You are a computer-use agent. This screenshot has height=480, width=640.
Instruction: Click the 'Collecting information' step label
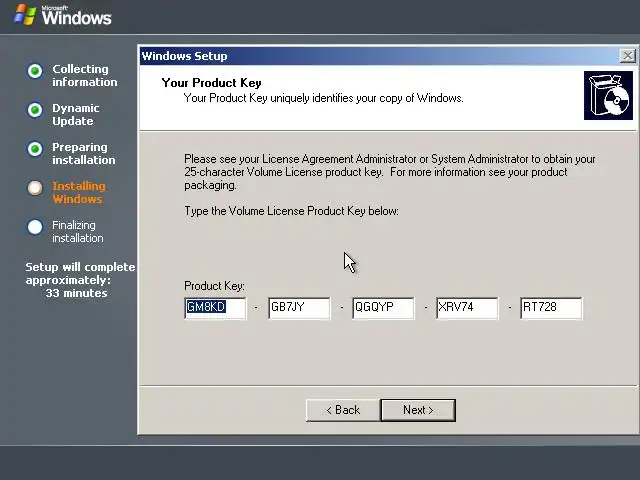84,76
